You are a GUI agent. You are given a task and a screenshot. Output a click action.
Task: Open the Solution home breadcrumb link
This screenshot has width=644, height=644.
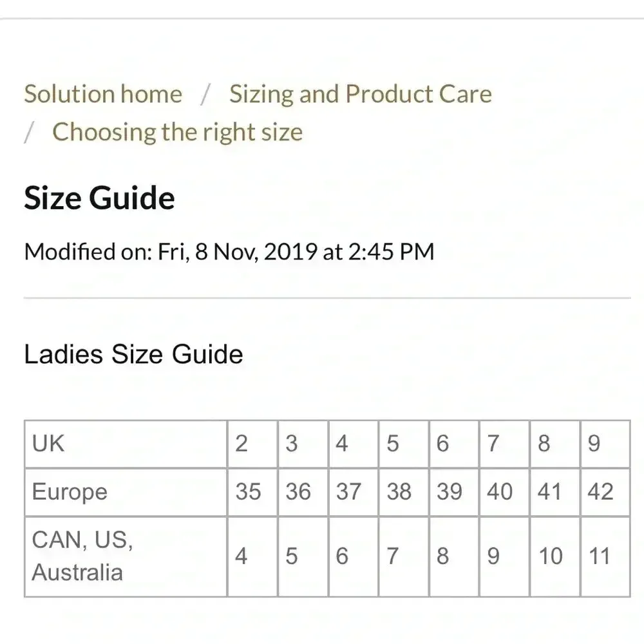[103, 94]
